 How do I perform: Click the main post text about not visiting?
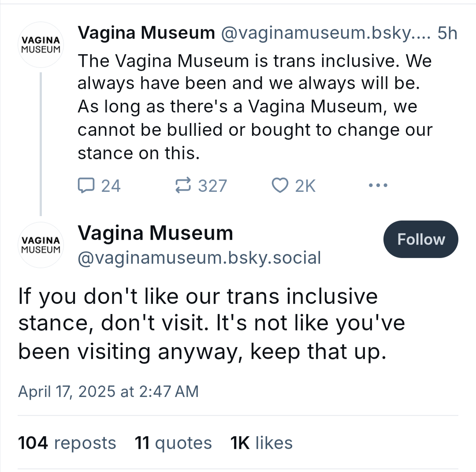(x=212, y=324)
